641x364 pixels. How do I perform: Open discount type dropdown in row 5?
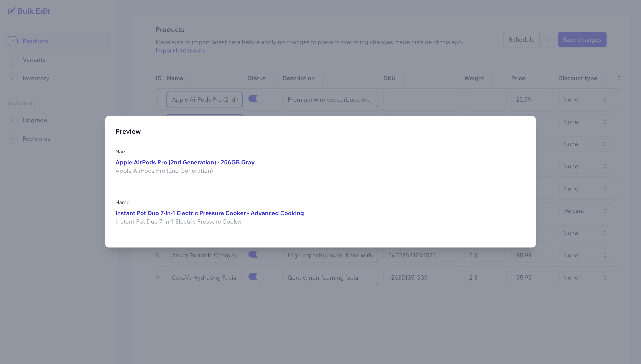585,189
